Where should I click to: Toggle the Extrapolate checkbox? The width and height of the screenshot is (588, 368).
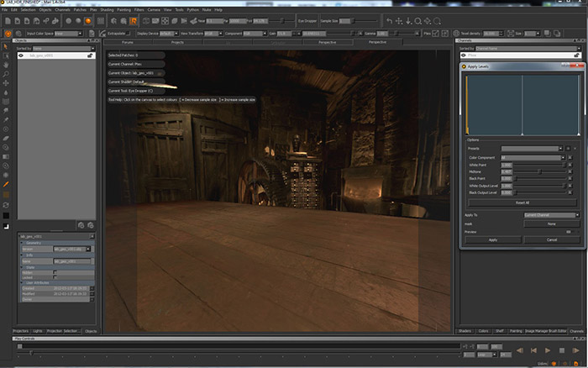tap(128, 34)
